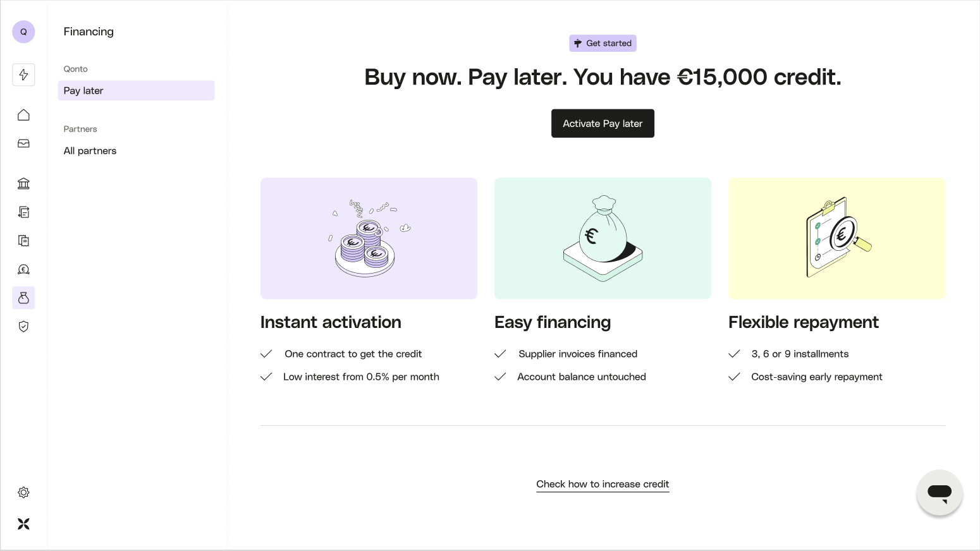Click the Get started badge
Screen dimensions: 980x551
pos(603,43)
